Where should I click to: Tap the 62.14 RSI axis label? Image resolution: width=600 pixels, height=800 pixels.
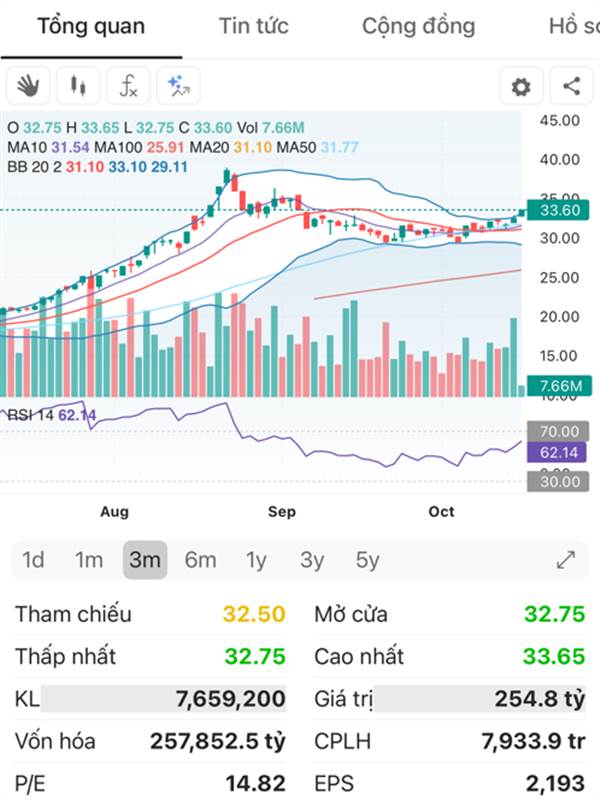tap(557, 452)
